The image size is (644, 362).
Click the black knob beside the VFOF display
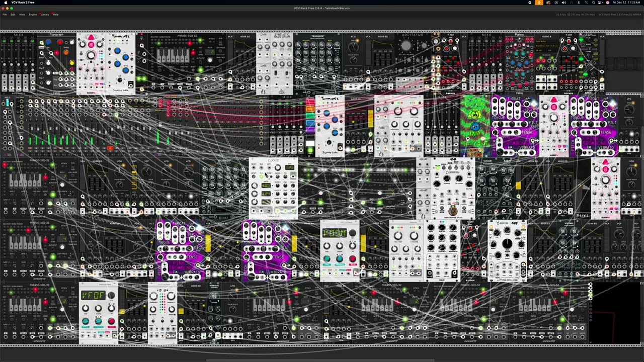(111, 295)
